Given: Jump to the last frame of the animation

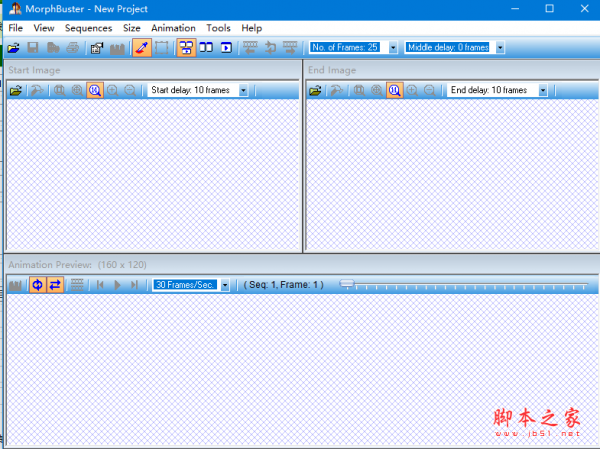Looking at the screenshot, I should (134, 285).
